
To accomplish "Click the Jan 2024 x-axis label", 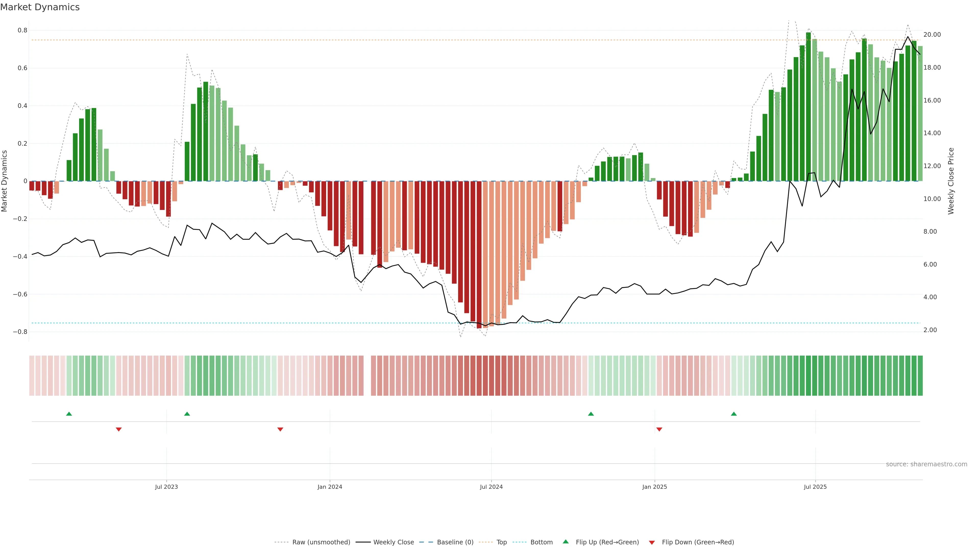I will tap(330, 487).
